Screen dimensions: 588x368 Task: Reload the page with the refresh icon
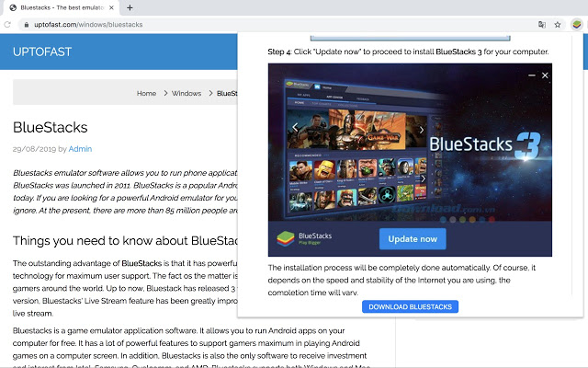(x=7, y=25)
